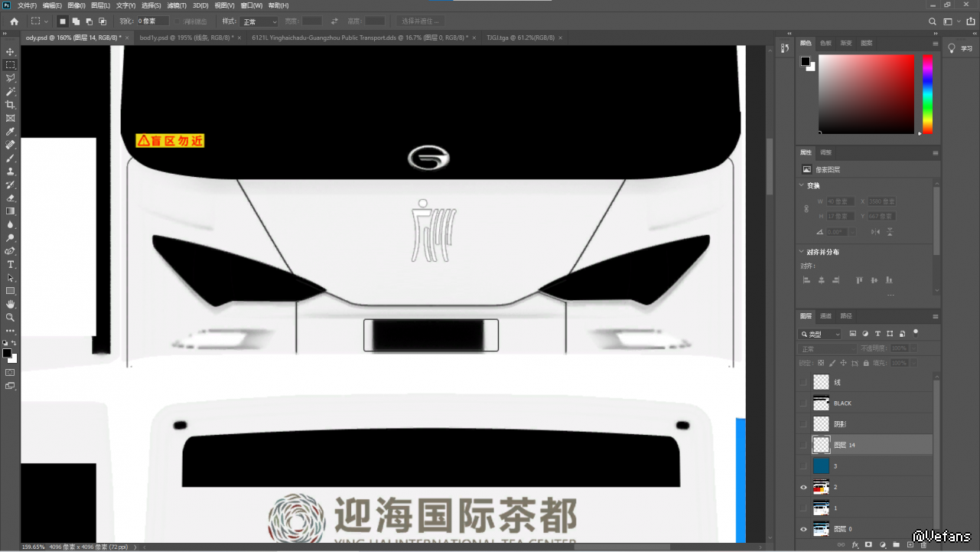Open the layer filter 类型 dropdown
This screenshot has height=552, width=980.
coord(820,334)
